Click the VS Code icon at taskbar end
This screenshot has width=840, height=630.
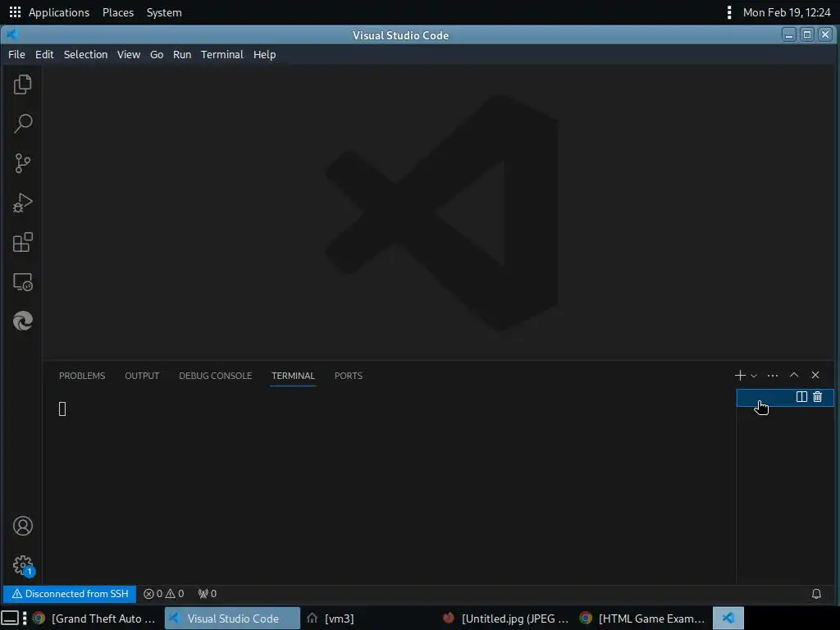pos(728,619)
